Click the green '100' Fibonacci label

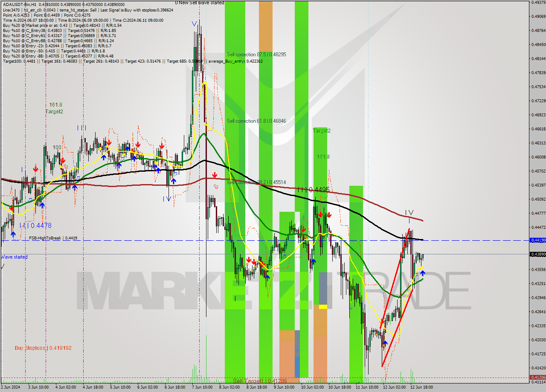[x=57, y=147]
